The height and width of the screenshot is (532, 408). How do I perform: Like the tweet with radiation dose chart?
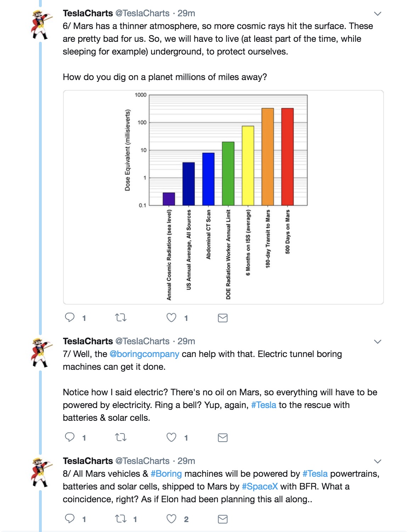(x=171, y=317)
